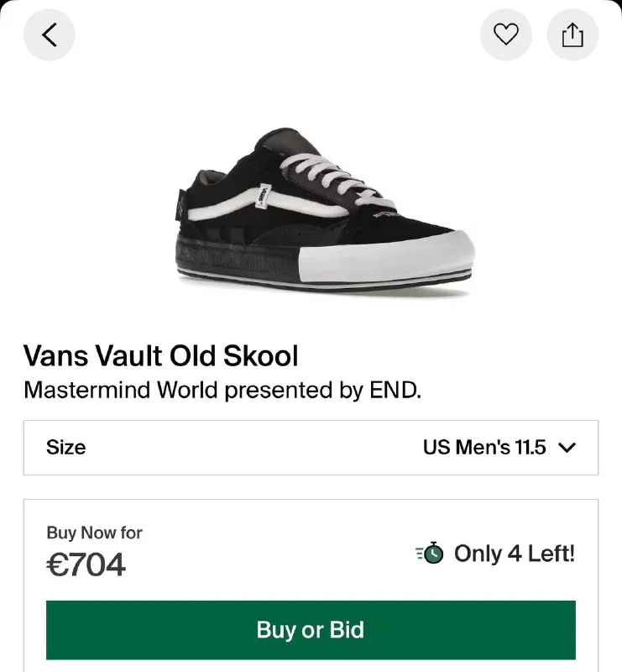Open the Mastermind World presented by END. subtitle
Viewport: 622px width, 672px height.
[x=222, y=391]
